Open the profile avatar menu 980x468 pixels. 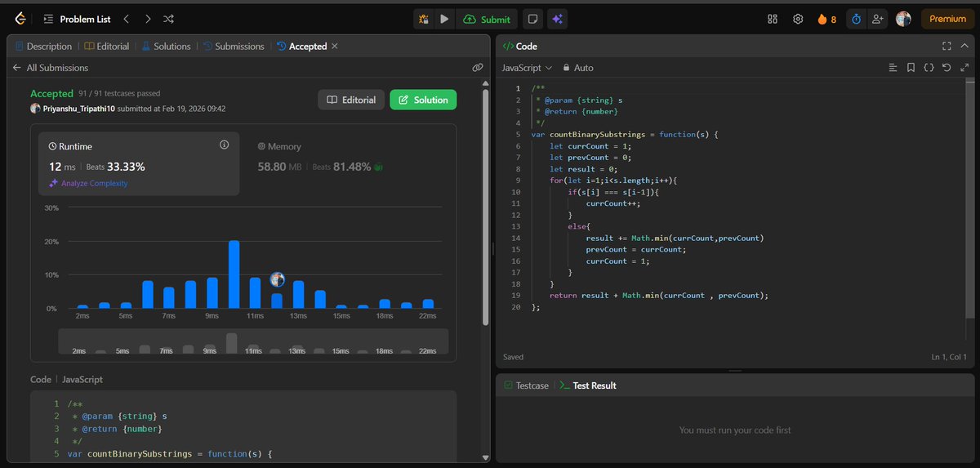pos(903,19)
